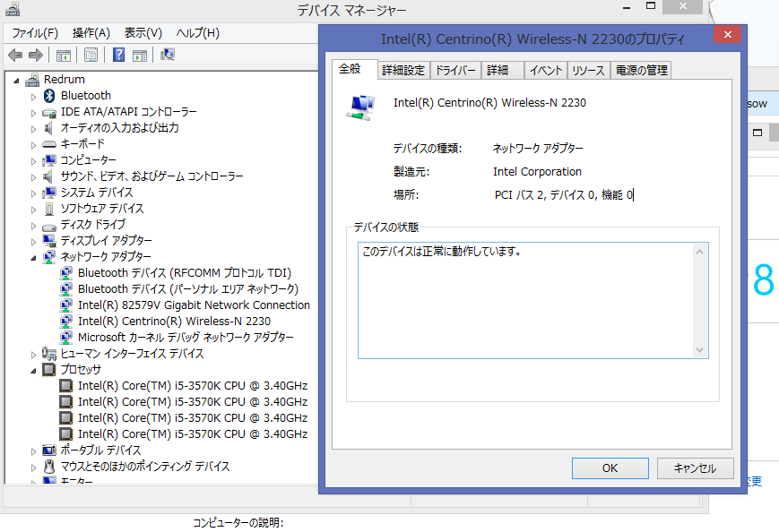Expand the システム デバイス tree node
Screen dimensions: 779x532
pos(33,193)
